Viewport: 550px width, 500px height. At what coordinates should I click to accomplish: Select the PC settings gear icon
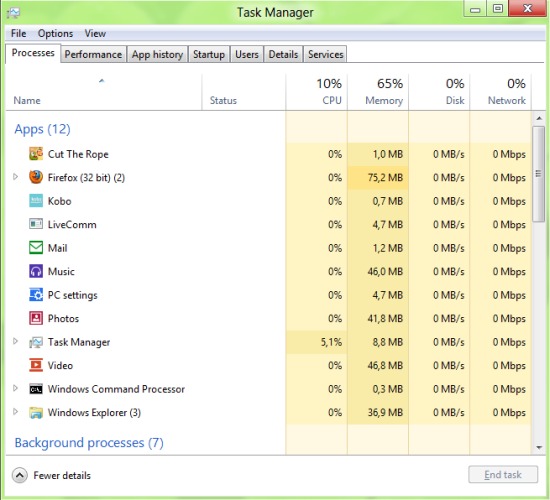[x=36, y=295]
